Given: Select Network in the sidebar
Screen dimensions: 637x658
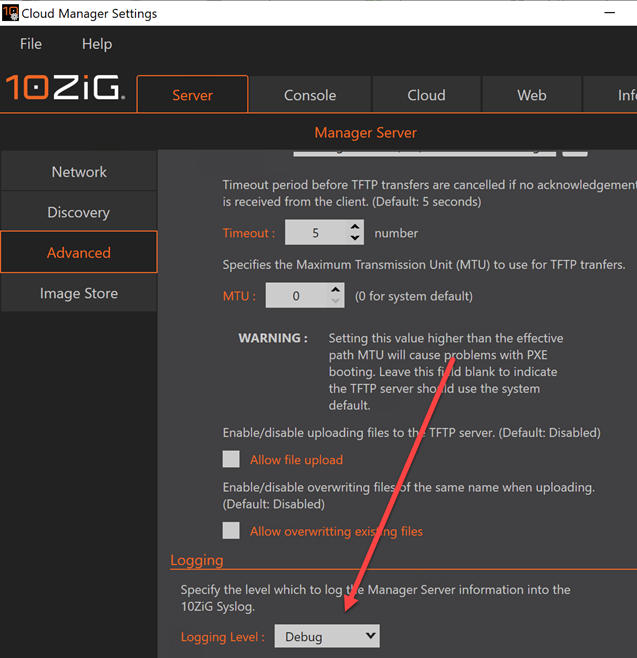Looking at the screenshot, I should (79, 172).
